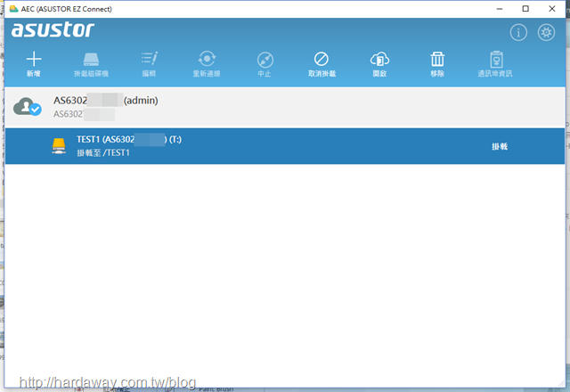
Task: Click the '掛載至 /TEST1' path text
Action: pyautogui.click(x=103, y=152)
